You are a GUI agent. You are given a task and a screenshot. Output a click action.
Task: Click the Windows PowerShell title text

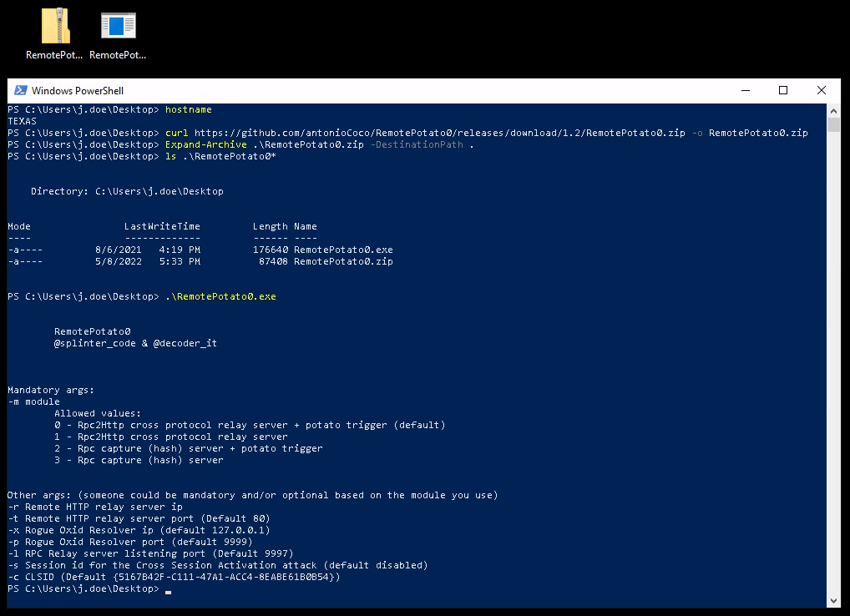(x=77, y=91)
